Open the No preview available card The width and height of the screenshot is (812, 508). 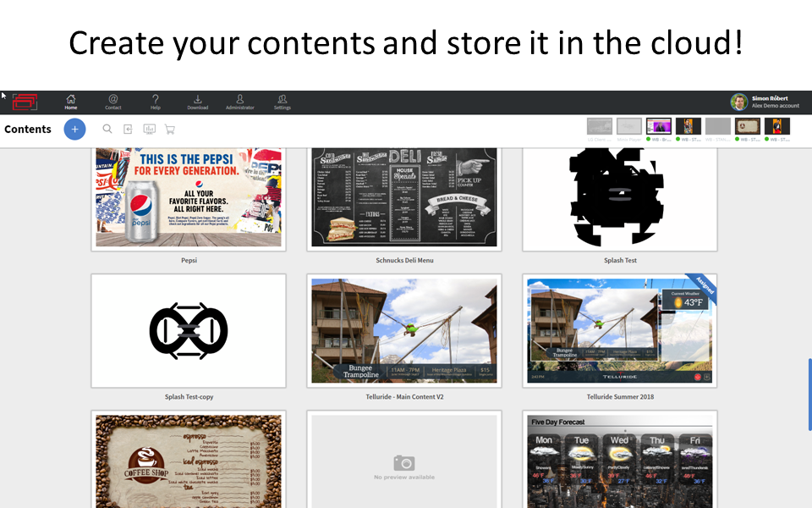pos(404,460)
